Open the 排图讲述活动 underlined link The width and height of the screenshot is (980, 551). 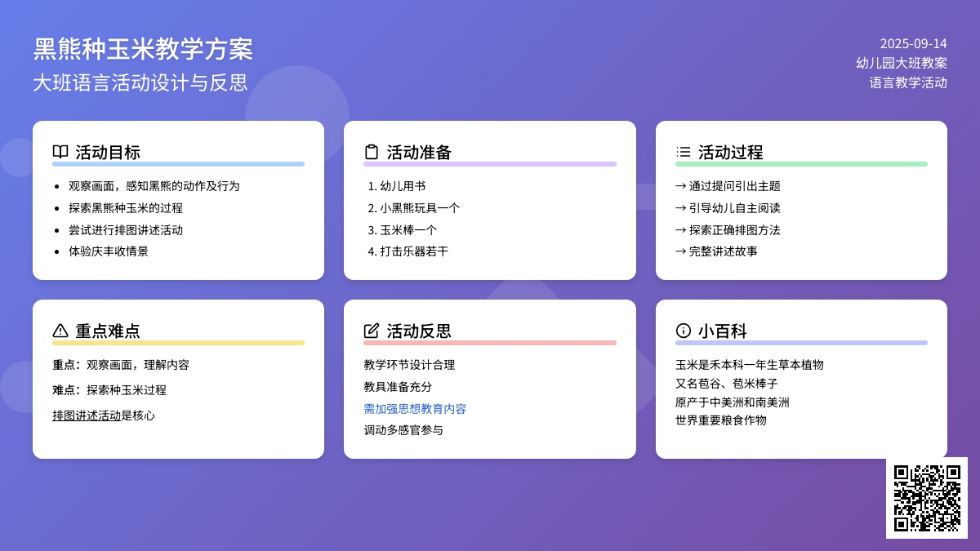tap(87, 415)
